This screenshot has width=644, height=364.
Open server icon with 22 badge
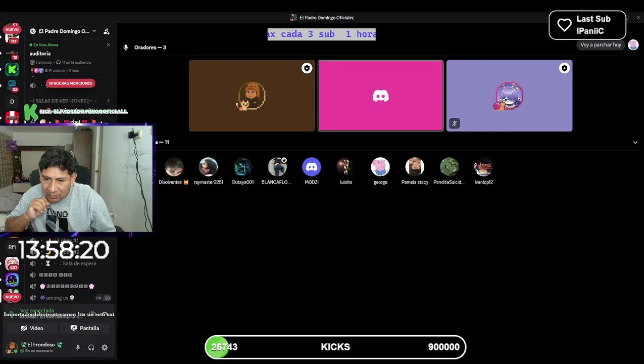[x=12, y=85]
